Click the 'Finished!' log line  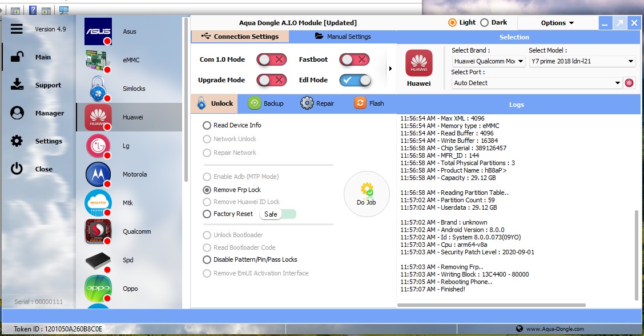433,289
